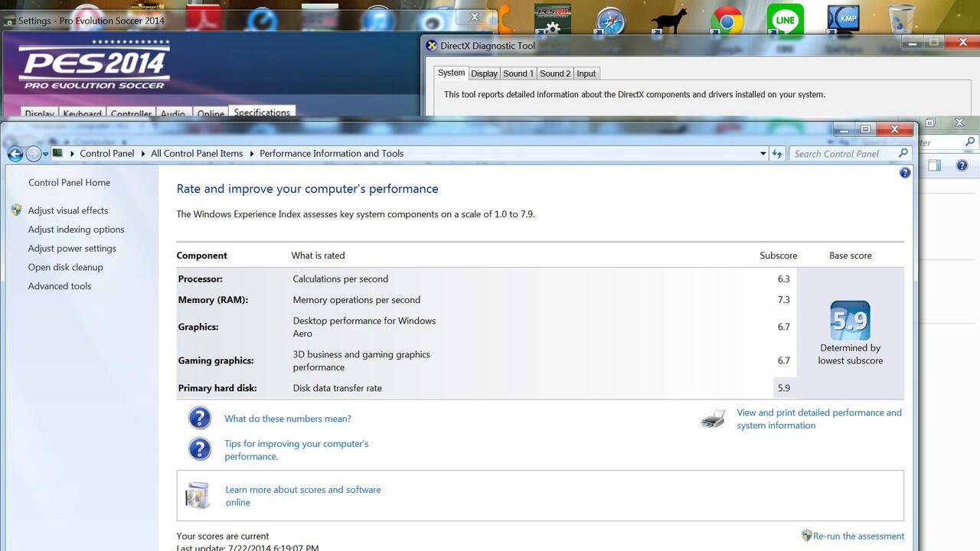
Task: Open Input tab in DirectX tool
Action: (586, 73)
